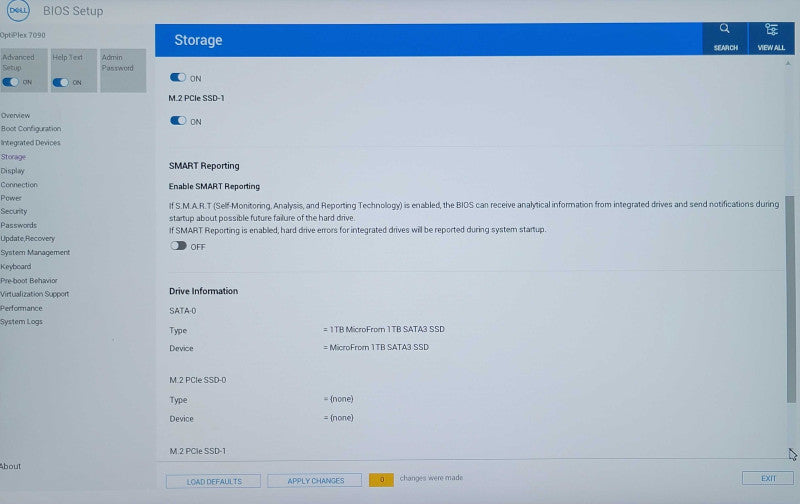The image size is (800, 504).
Task: Open the Display settings section
Action: point(12,170)
